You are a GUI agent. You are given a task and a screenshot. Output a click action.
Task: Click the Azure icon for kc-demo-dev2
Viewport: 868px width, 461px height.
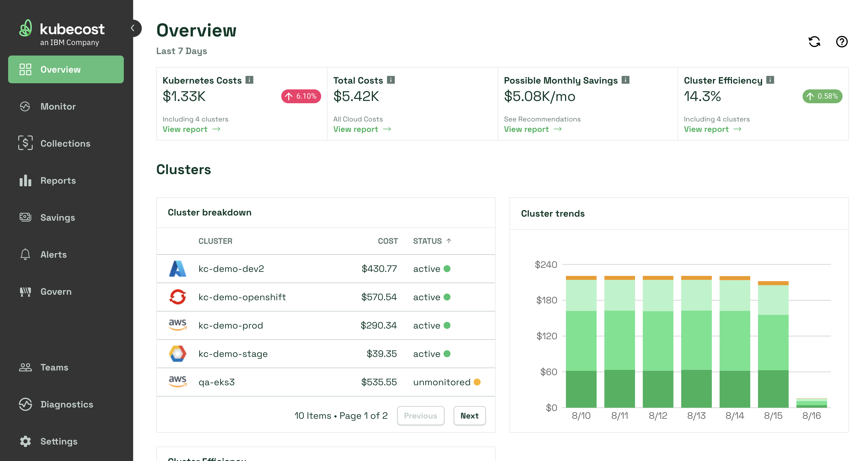pos(177,269)
